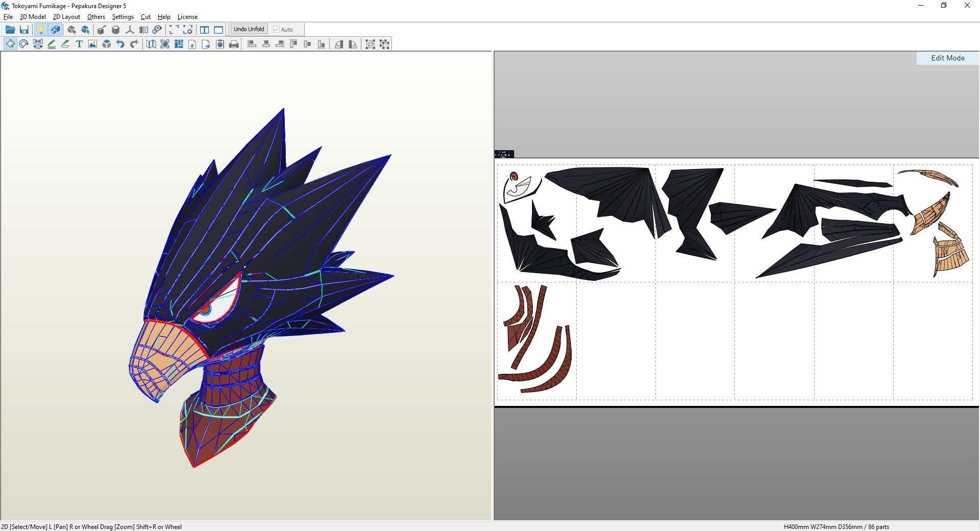Open the 3D Model menu
The image size is (980, 531).
click(x=33, y=17)
